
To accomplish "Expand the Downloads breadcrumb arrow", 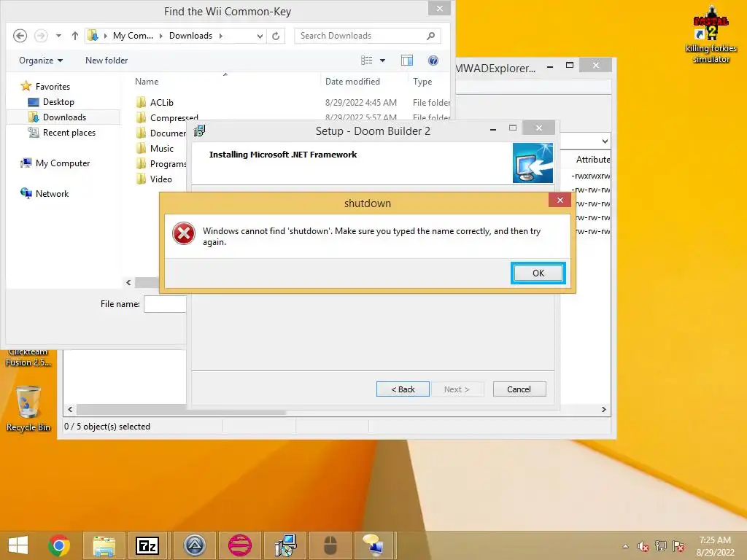I will click(221, 36).
